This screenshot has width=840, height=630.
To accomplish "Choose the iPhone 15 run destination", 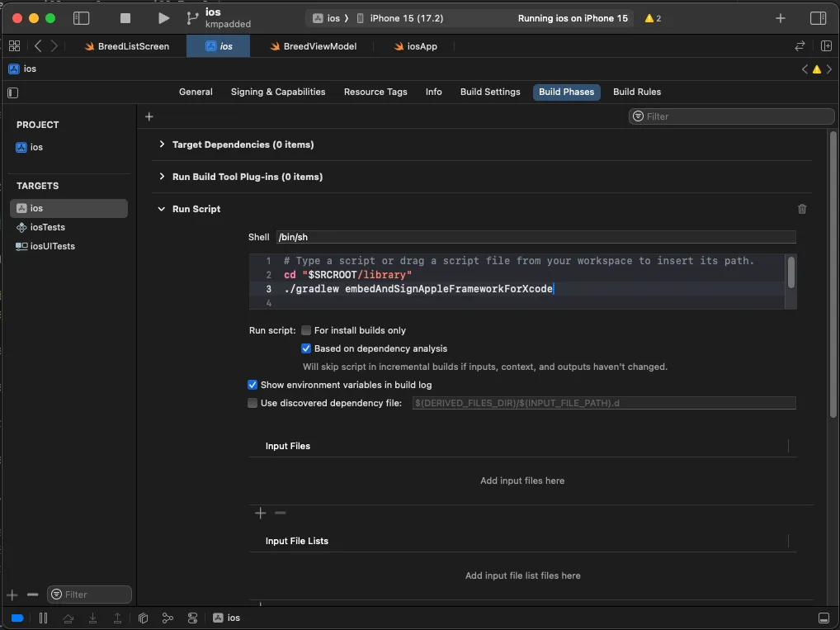I will [400, 18].
